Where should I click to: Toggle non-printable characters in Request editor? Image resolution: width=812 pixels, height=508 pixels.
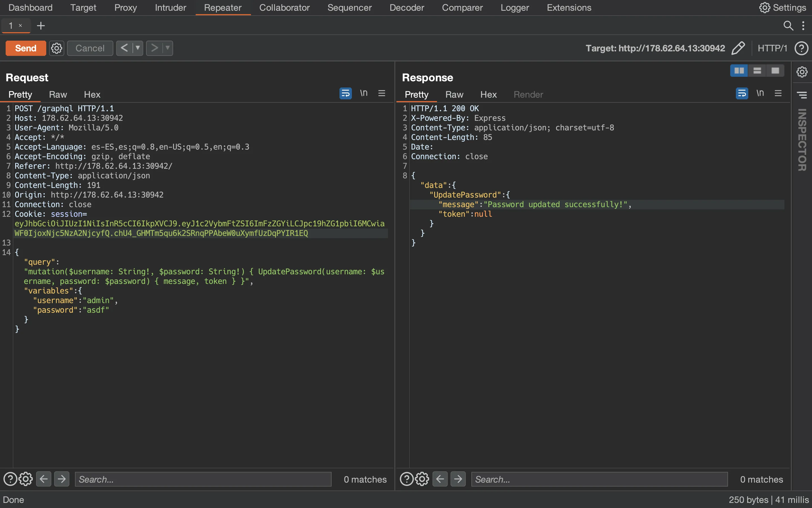click(x=364, y=93)
